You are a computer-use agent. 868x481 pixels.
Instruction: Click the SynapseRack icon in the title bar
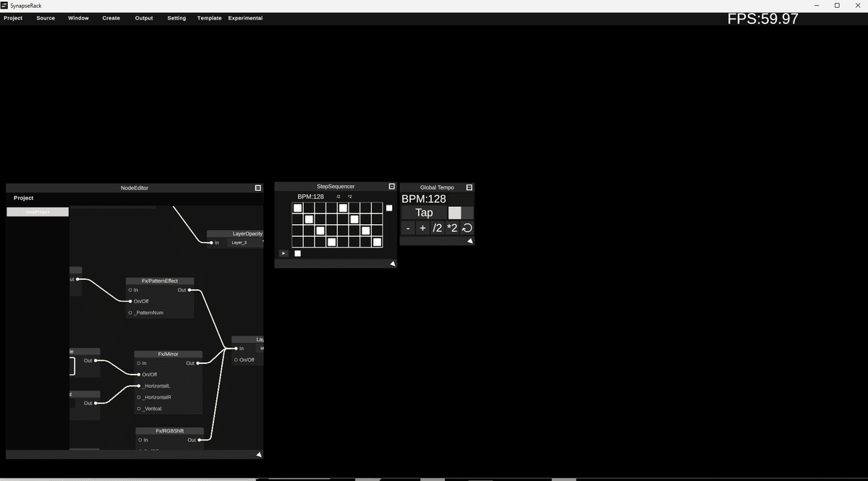pos(6,5)
